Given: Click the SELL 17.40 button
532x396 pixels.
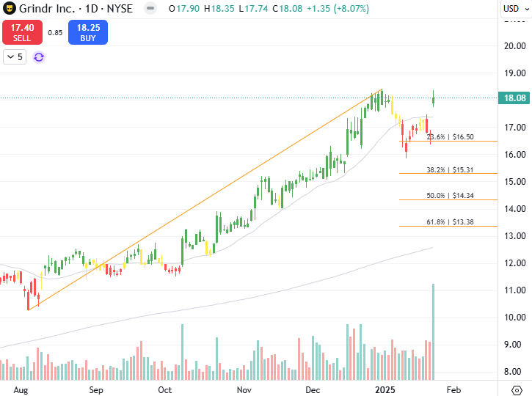Looking at the screenshot, I should click(x=23, y=32).
